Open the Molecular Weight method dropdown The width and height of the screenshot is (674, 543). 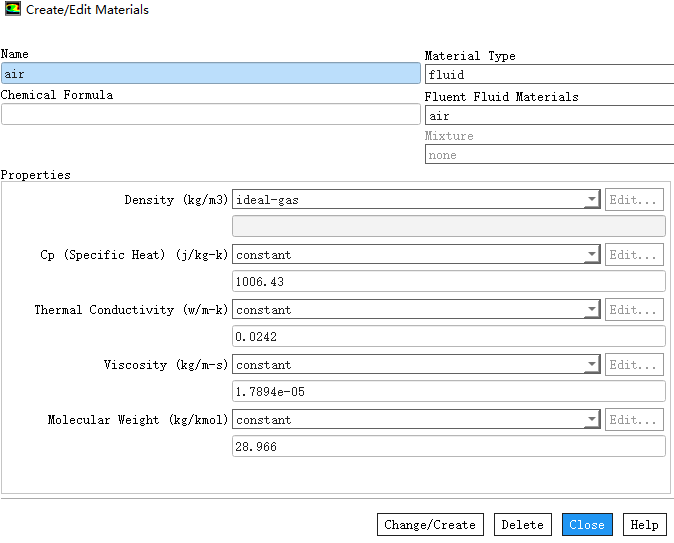[x=416, y=420]
